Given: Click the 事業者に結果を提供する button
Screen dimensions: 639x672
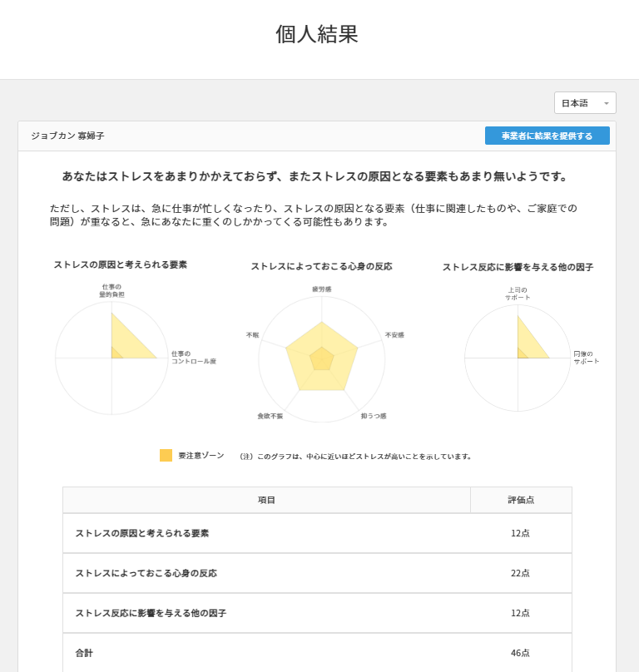Looking at the screenshot, I should (x=547, y=136).
